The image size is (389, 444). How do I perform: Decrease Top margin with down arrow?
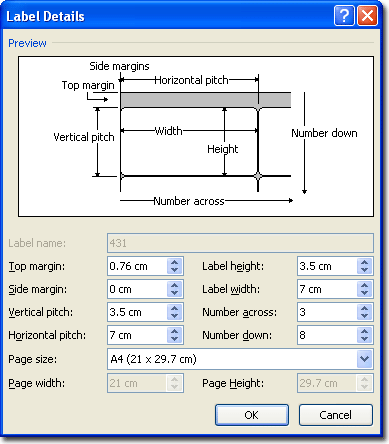coord(174,270)
